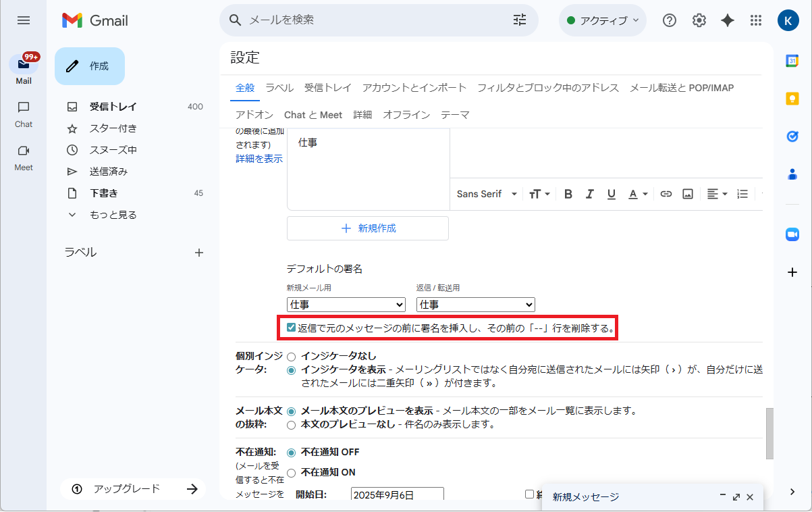Screen dimensions: 812x512
Task: Uncheck the signature-before-quoted-text option
Action: 291,328
